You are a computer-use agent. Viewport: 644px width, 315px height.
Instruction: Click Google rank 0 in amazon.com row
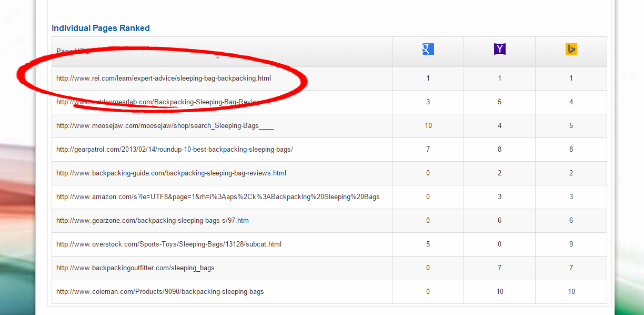[x=428, y=197]
